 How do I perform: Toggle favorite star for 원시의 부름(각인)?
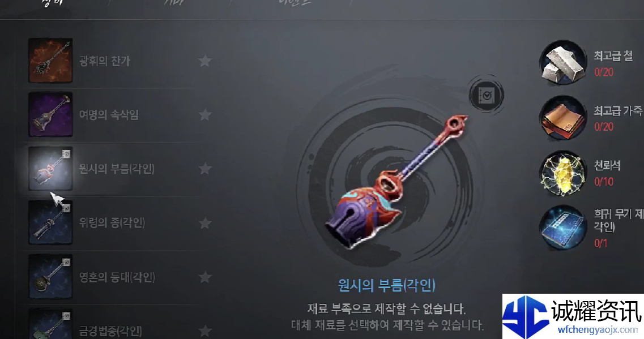pyautogui.click(x=205, y=169)
